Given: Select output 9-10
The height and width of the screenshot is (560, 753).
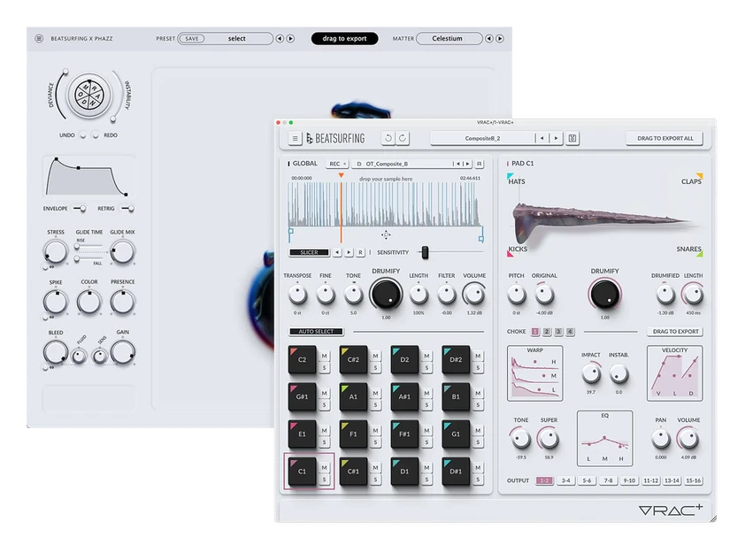Looking at the screenshot, I should tap(629, 480).
